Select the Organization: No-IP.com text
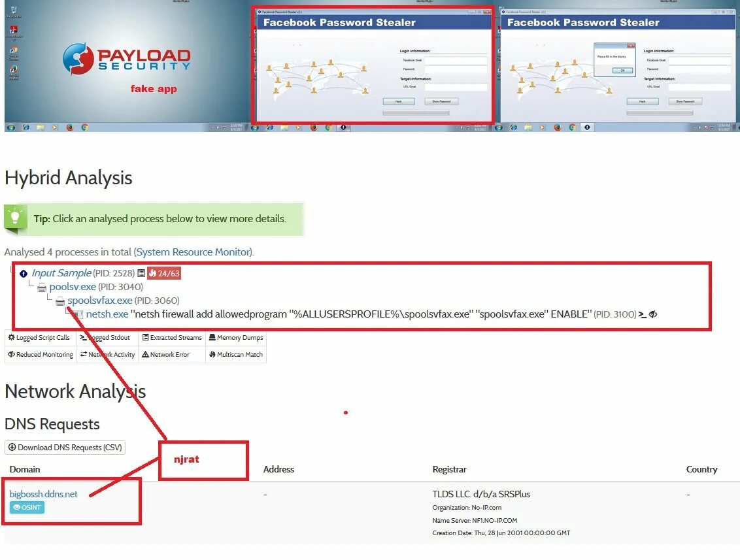 (x=467, y=508)
